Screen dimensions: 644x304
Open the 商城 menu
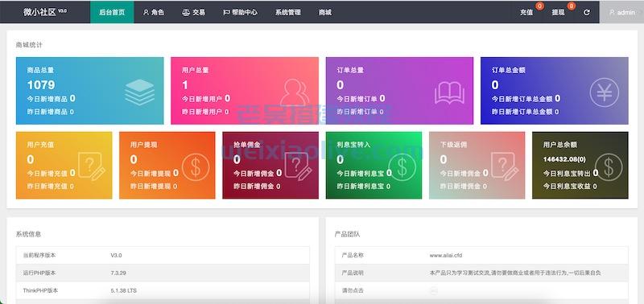click(x=325, y=12)
